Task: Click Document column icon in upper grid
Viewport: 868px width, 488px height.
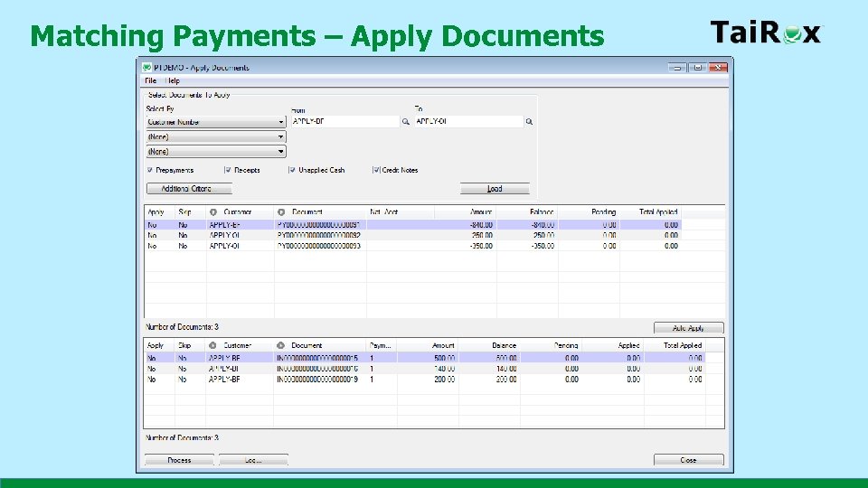Action: point(281,211)
